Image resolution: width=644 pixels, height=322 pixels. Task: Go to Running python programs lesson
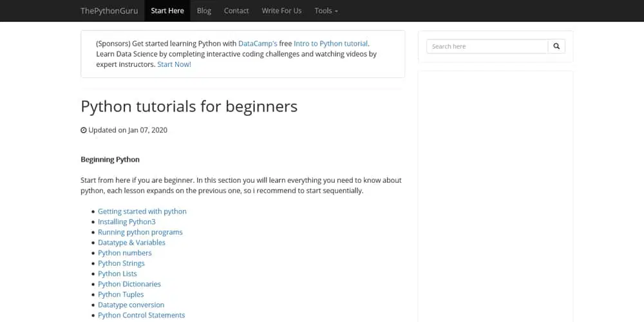pyautogui.click(x=140, y=232)
